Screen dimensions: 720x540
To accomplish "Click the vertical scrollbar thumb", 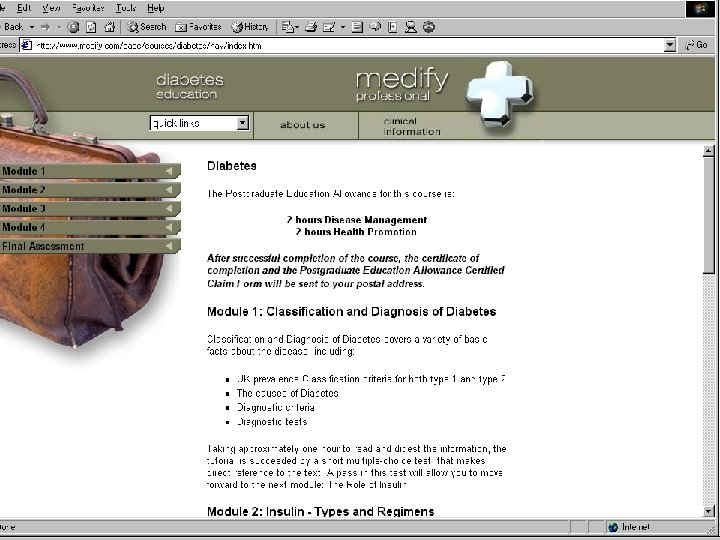I will click(709, 215).
